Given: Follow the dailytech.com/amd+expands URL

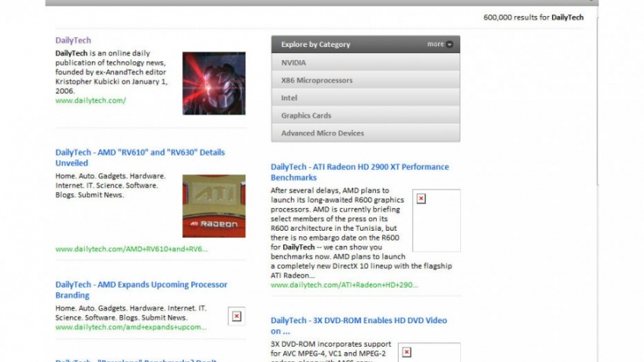Looking at the screenshot, I should (131, 327).
